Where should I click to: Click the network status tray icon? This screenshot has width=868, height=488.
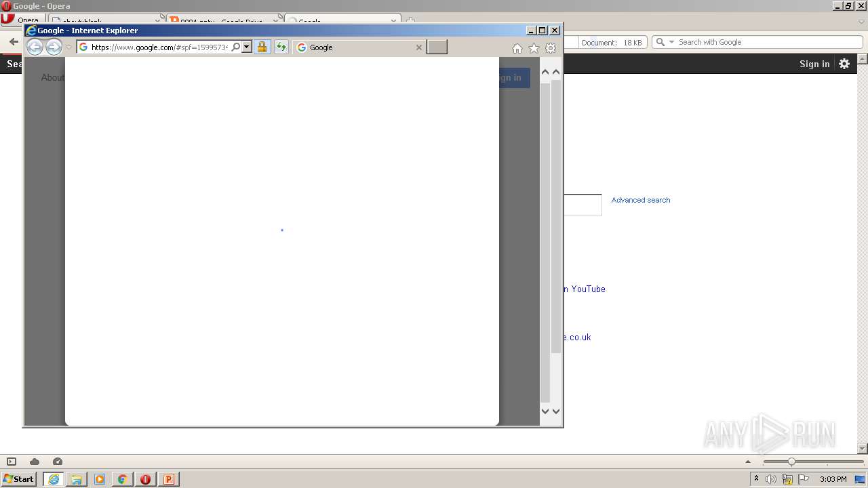pyautogui.click(x=787, y=479)
